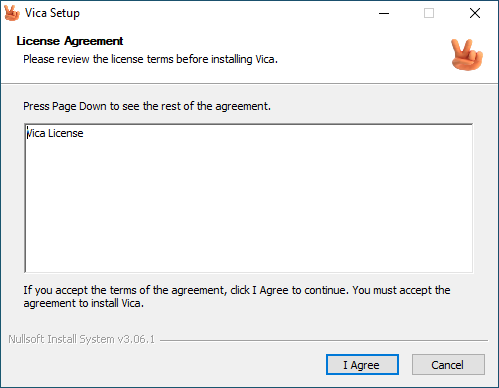Image resolution: width=499 pixels, height=388 pixels.
Task: Click the "Please review the license terms" subtitle
Action: [x=150, y=59]
